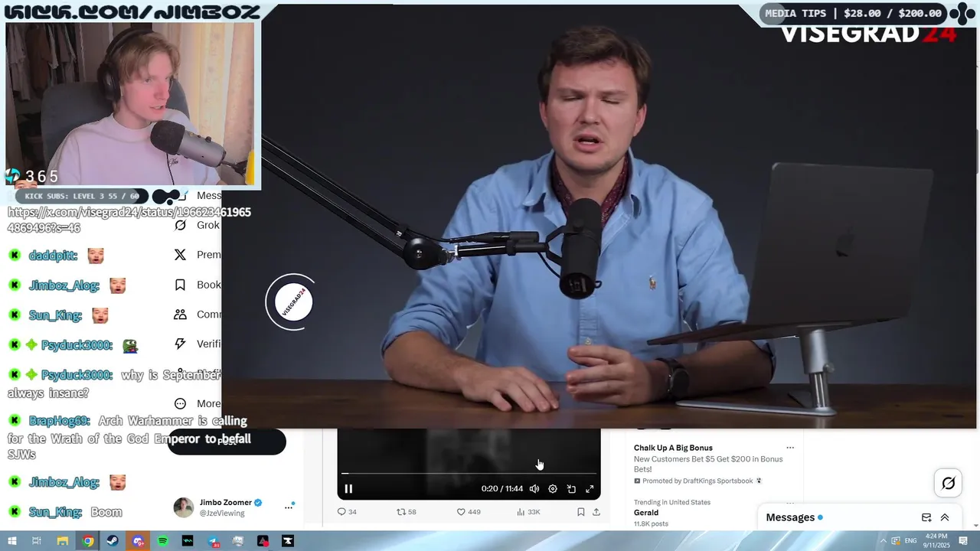Pause the X video player
This screenshot has height=551, width=980.
[348, 489]
